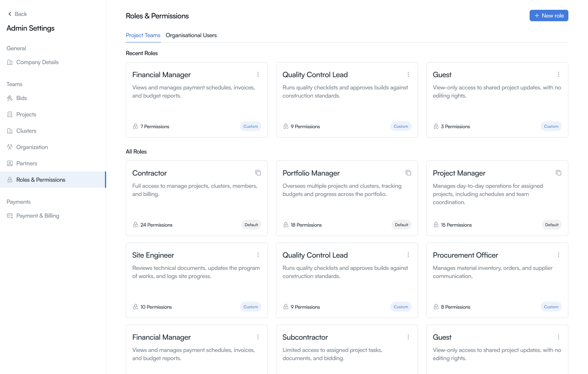Open options menu for Guest in Recent Roles
The height and width of the screenshot is (374, 588).
559,74
